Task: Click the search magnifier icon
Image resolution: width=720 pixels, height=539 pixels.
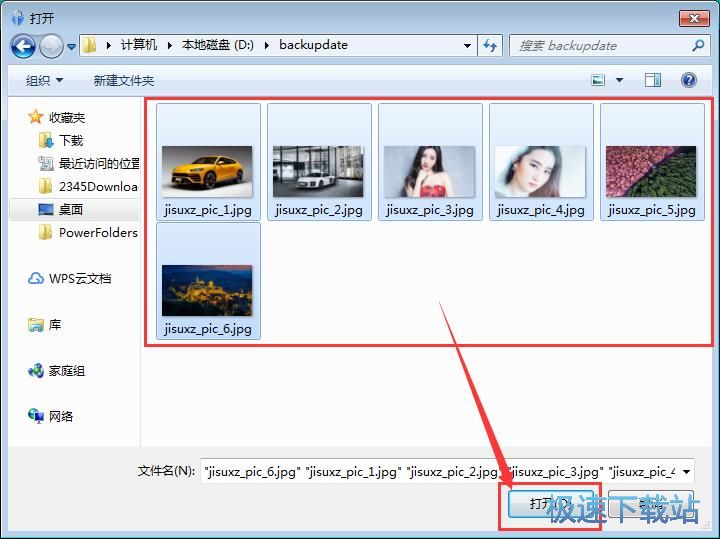Action: pos(698,45)
